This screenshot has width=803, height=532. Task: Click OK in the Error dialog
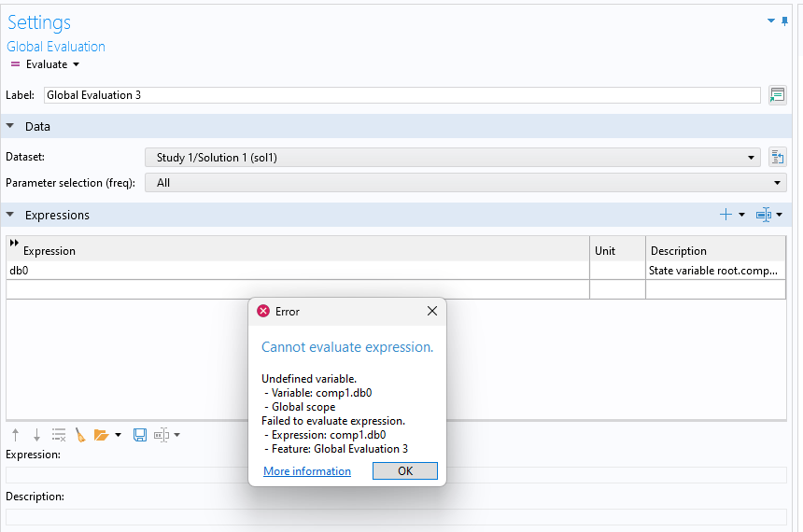(x=404, y=471)
